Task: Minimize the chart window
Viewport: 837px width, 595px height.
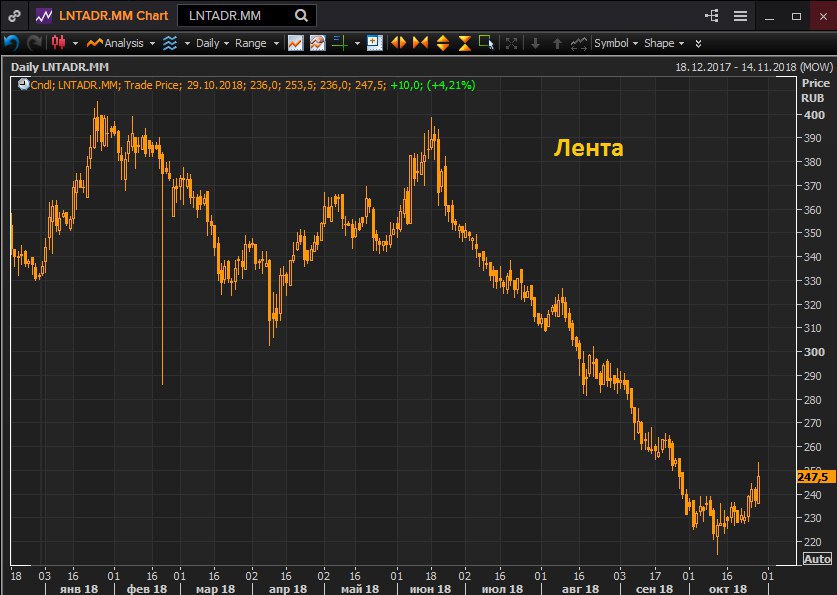Action: point(769,17)
